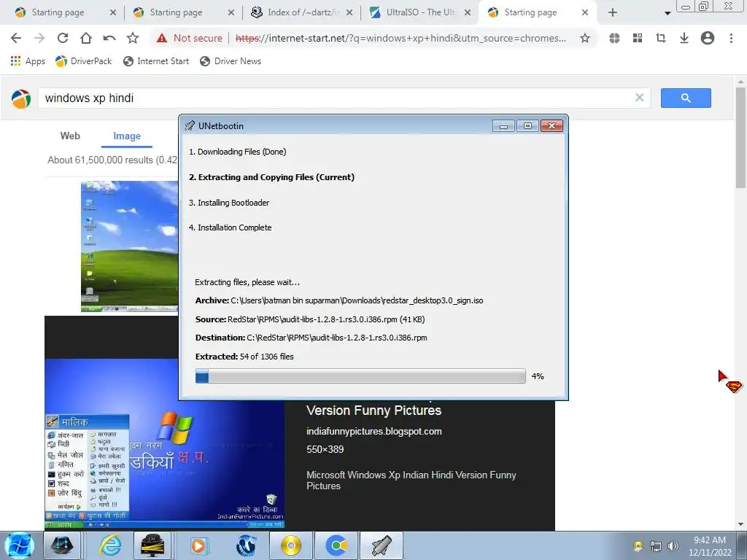
Task: Click the star icon left of address bar
Action: 133,38
